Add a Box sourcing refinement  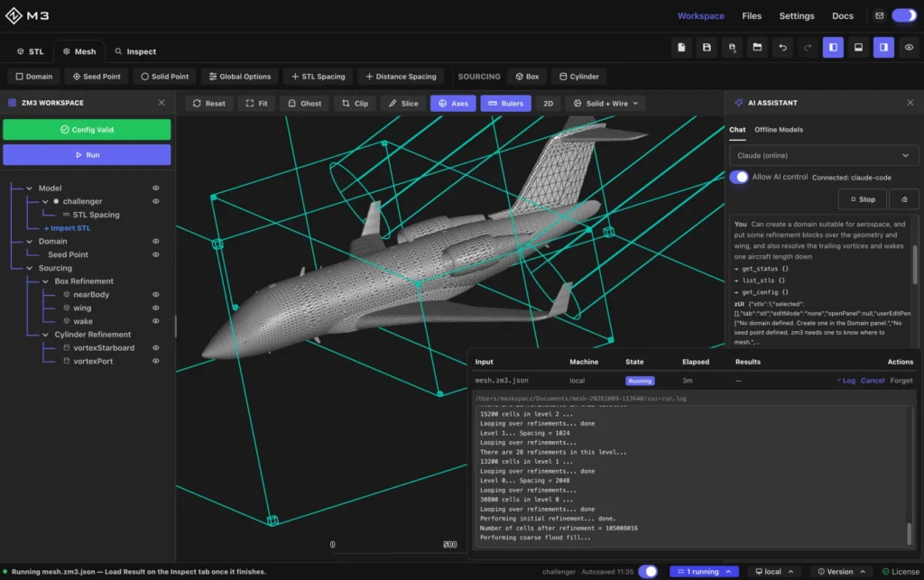(527, 77)
